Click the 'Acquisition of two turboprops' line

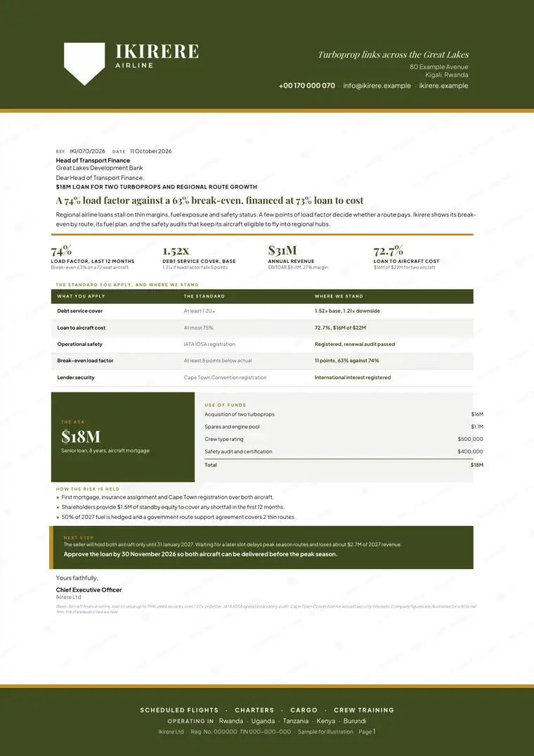click(240, 414)
